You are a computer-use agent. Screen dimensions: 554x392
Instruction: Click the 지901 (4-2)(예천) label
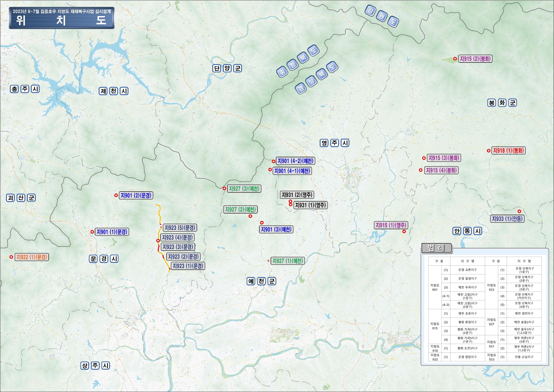(296, 161)
